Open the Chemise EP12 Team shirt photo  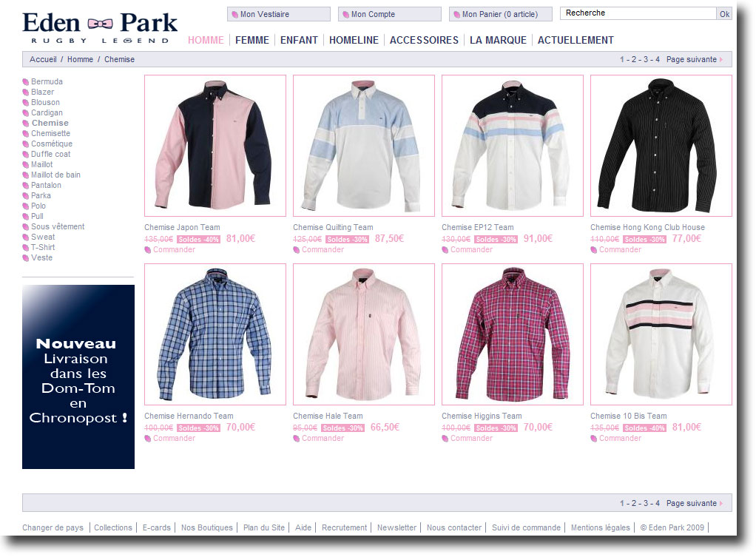click(513, 146)
